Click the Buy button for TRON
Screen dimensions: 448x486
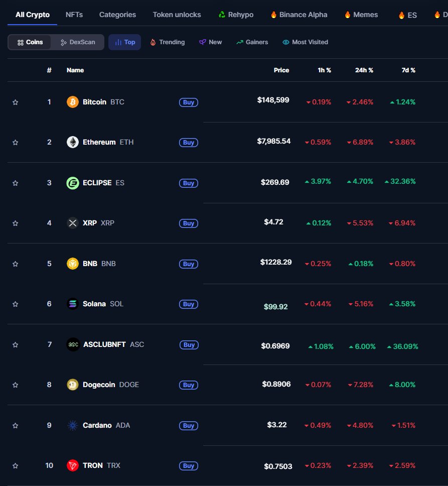pos(189,466)
